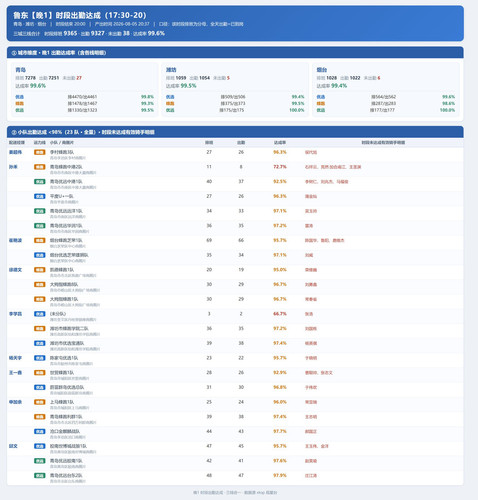Click the 97.7% attendance rate cell
Image resolution: width=478 pixels, height=500 pixels.
pyautogui.click(x=280, y=431)
